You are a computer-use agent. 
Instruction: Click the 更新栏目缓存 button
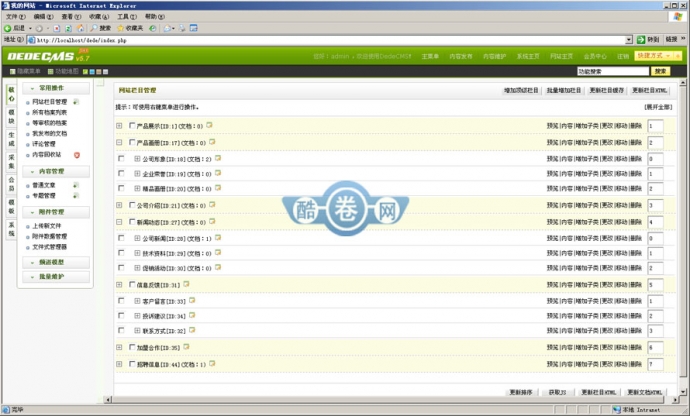coord(606,90)
